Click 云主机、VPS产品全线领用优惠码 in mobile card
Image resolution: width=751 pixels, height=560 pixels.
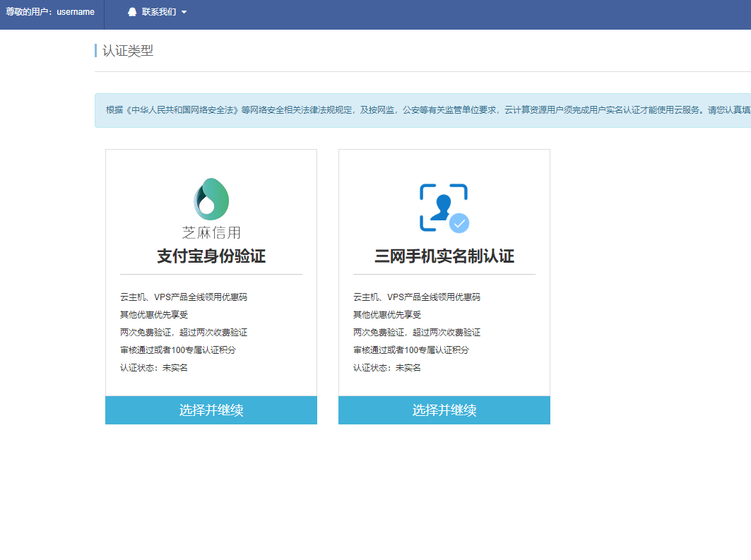click(x=417, y=297)
